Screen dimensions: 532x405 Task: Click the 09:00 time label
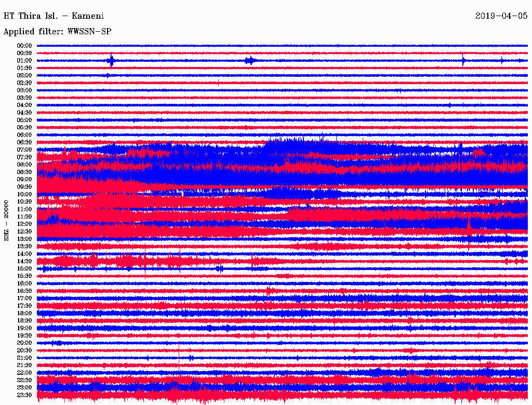pos(24,180)
